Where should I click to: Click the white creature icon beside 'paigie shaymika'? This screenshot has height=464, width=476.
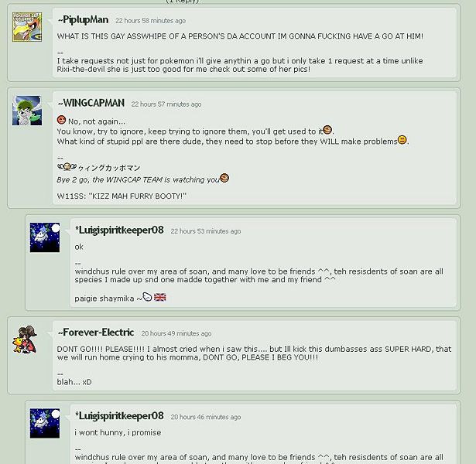[x=147, y=297]
